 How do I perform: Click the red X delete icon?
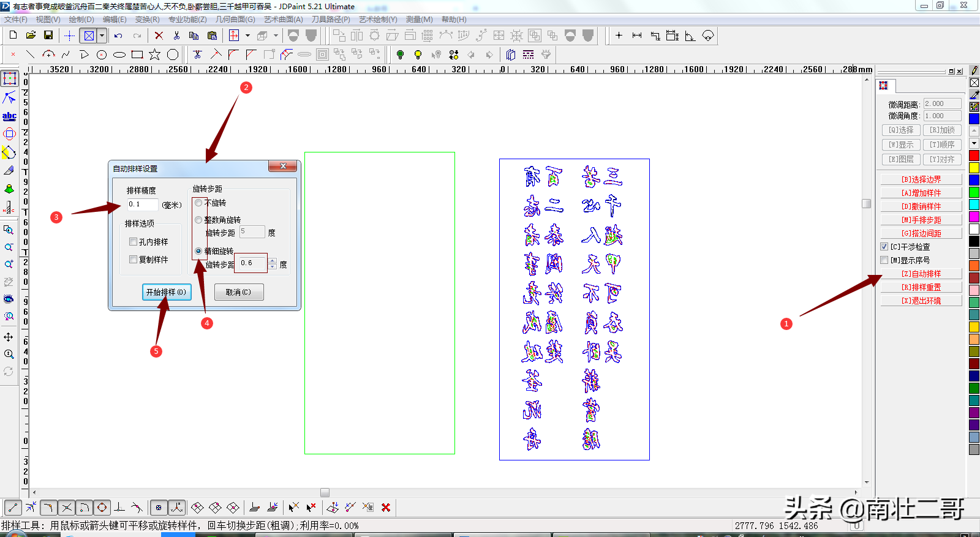point(159,36)
